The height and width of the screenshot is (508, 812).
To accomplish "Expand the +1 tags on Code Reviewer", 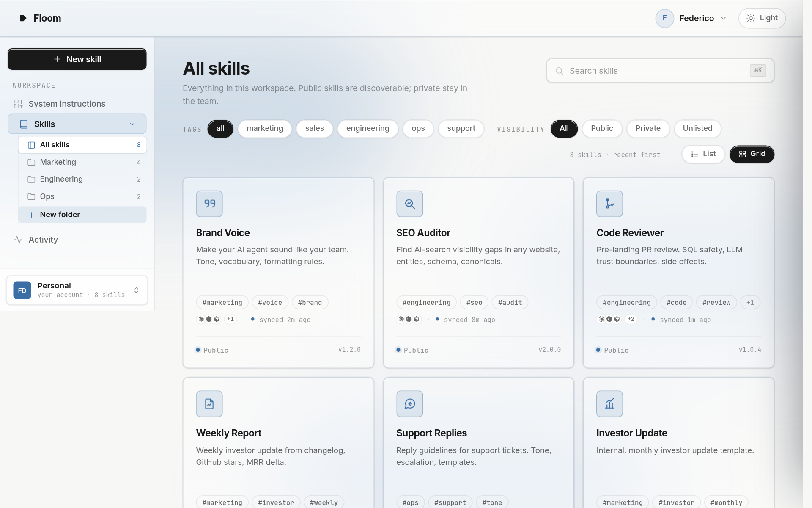I will (750, 302).
